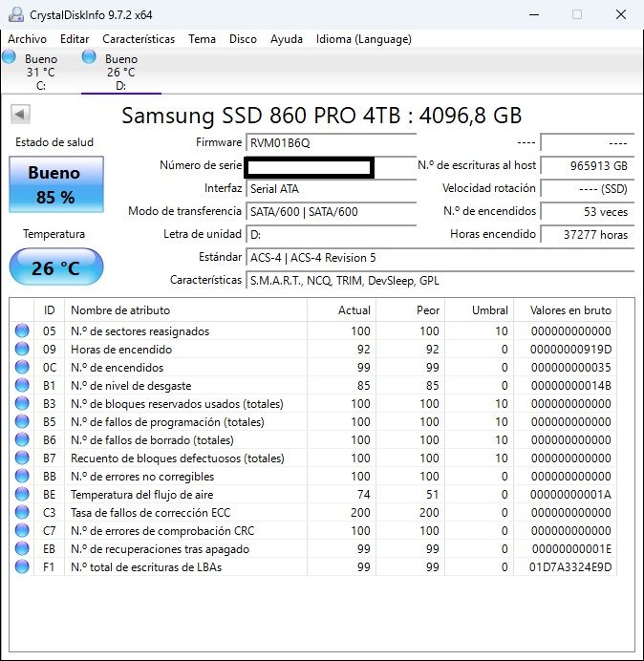Click raw value 0000000919D
Viewport: 644px width, 661px height.
570,350
